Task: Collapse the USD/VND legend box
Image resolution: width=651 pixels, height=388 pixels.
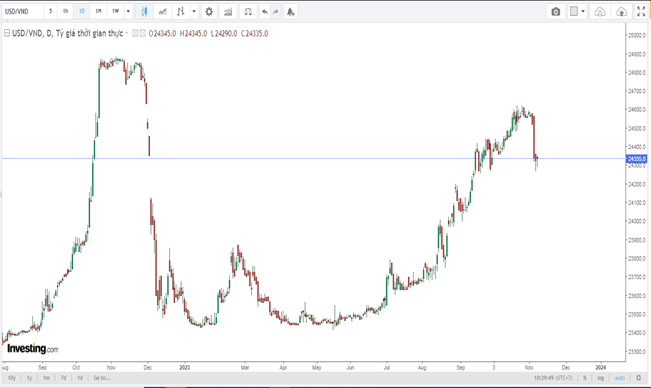Action: click(x=7, y=33)
